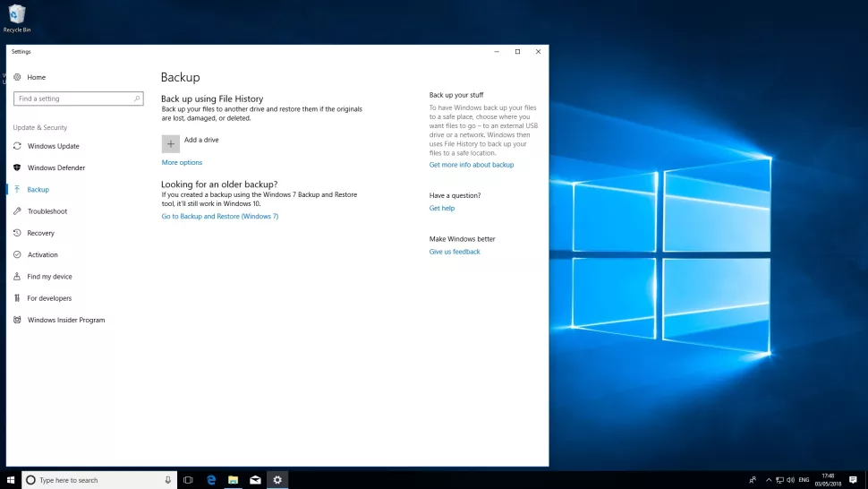Click the Find my device icon
This screenshot has width=868, height=489.
pyautogui.click(x=17, y=277)
